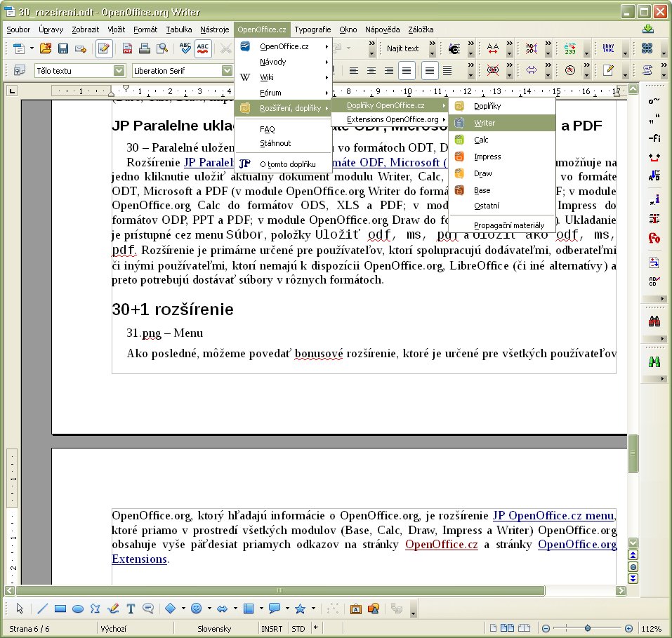Follow the JP OpenOffice.cz menu link
This screenshot has width=672, height=638.
554,515
